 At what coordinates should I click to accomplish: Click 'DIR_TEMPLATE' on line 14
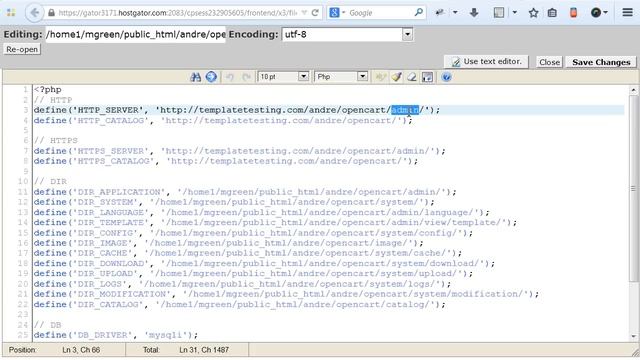point(110,222)
